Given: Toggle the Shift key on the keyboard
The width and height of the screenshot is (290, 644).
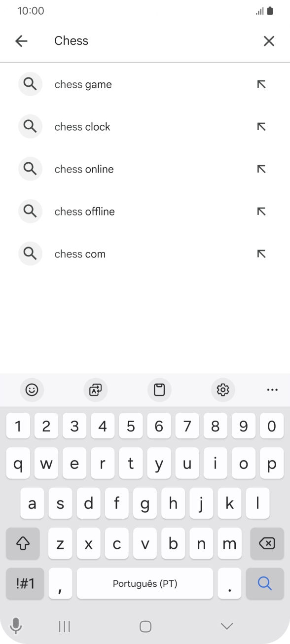Looking at the screenshot, I should [23, 543].
